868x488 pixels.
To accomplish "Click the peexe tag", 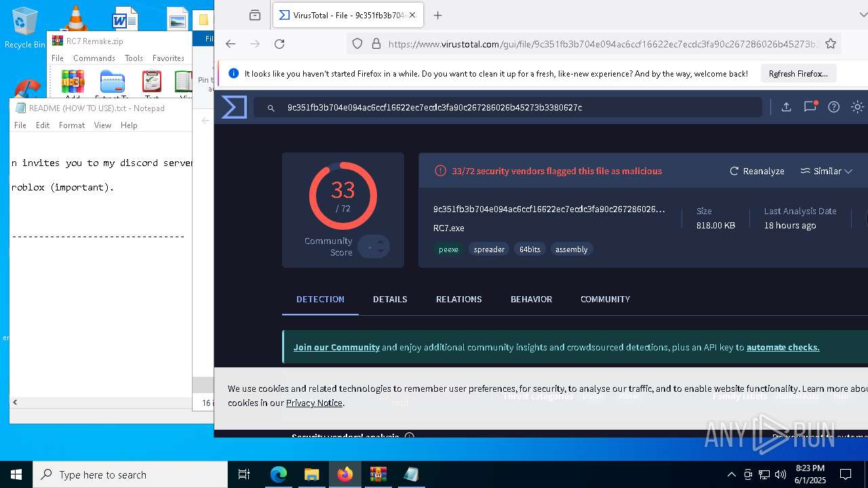I will point(448,249).
